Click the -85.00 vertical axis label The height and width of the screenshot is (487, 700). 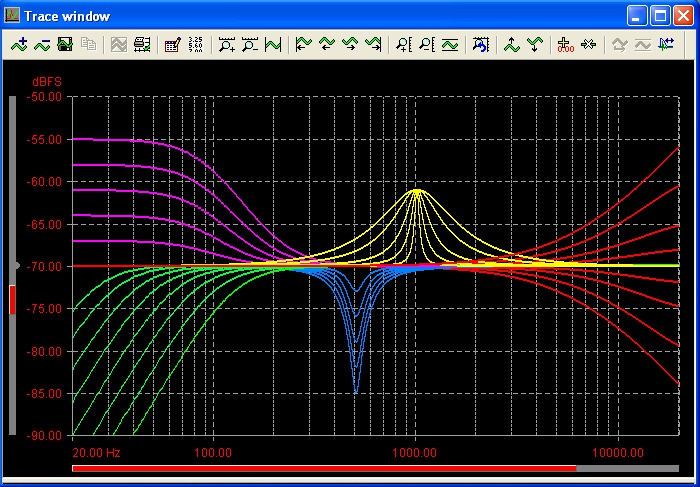(45, 394)
